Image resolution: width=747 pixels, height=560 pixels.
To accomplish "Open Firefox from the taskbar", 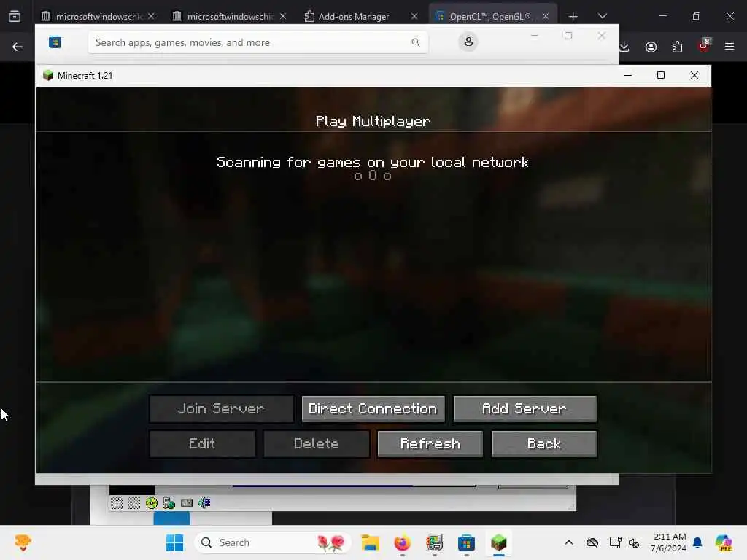I will (403, 542).
